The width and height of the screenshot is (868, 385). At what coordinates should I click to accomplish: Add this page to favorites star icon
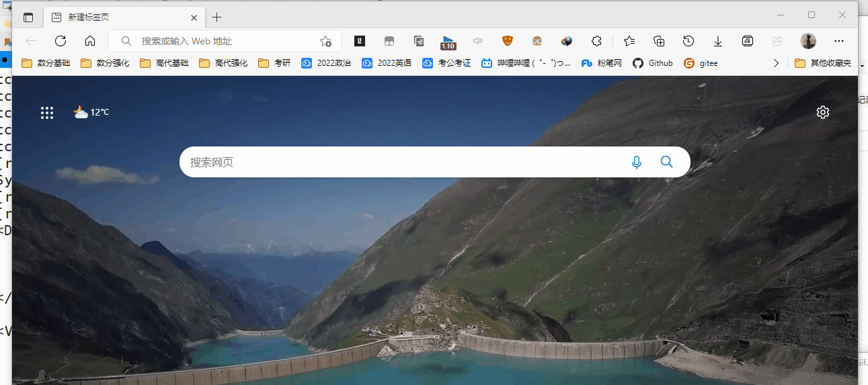pos(325,41)
